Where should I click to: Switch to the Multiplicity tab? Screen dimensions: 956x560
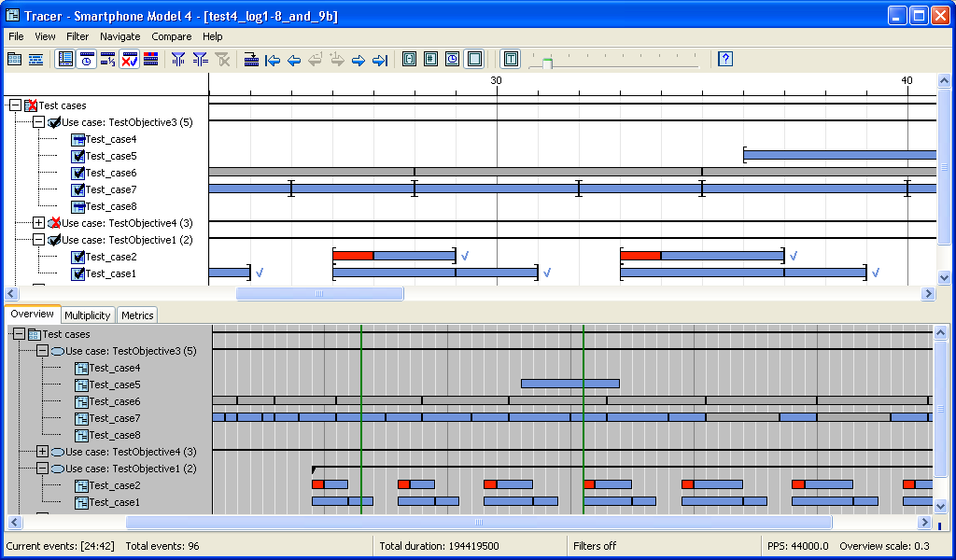tap(88, 315)
